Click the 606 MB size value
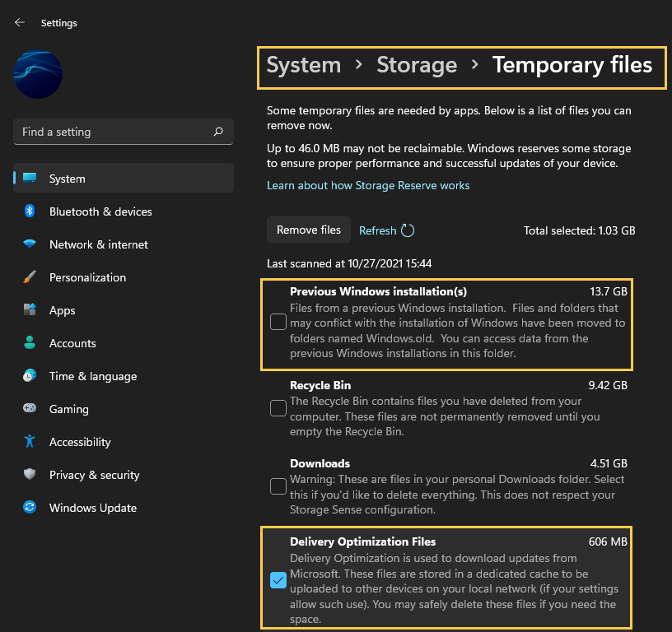 point(608,541)
